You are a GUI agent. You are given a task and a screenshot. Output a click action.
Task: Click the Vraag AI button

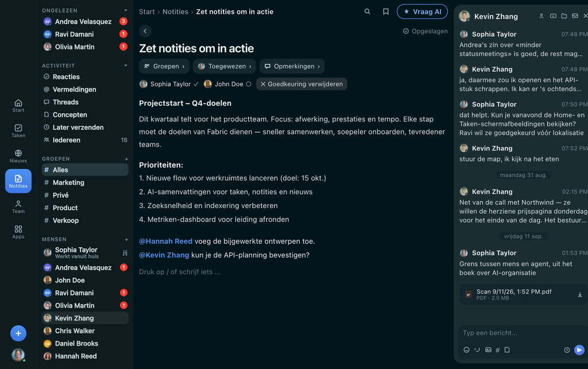(x=422, y=11)
